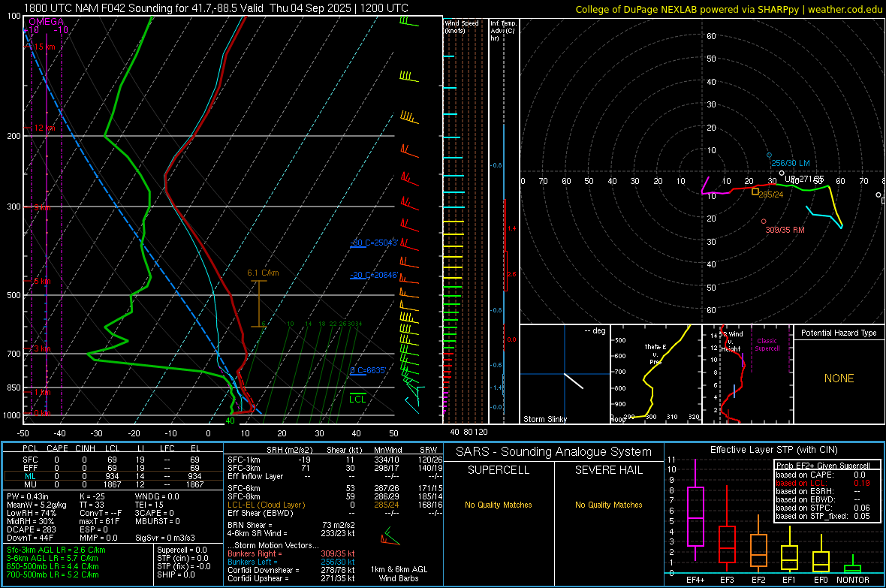Click the CINH column header
Viewport: 886px width, 588px height.
point(86,448)
